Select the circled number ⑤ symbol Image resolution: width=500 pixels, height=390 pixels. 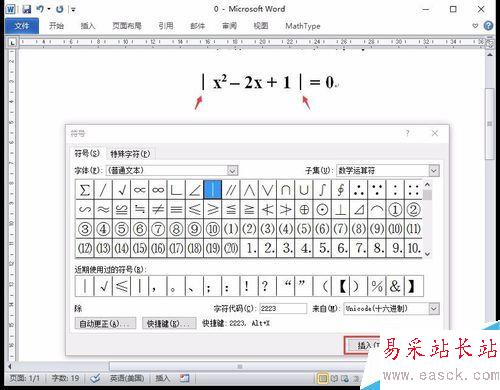121,229
